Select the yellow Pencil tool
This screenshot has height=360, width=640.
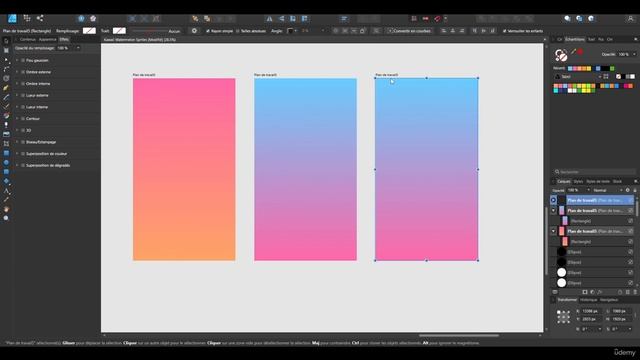point(6,88)
